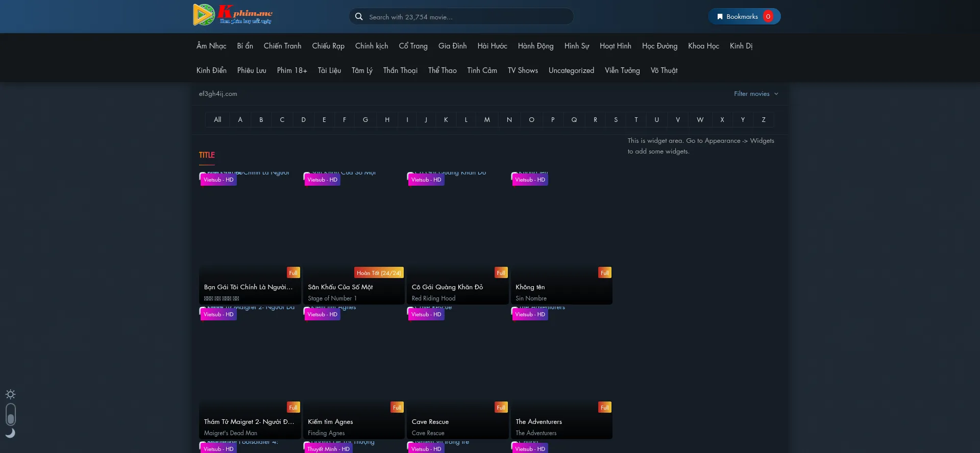The height and width of the screenshot is (453, 980).
Task: Click Stage of Number 1 subtitle
Action: (332, 298)
